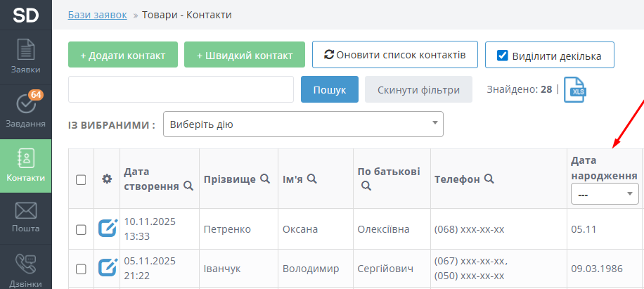Image resolution: width=644 pixels, height=289 pixels.
Task: Select the checkbox for Петренко row
Action: click(81, 229)
